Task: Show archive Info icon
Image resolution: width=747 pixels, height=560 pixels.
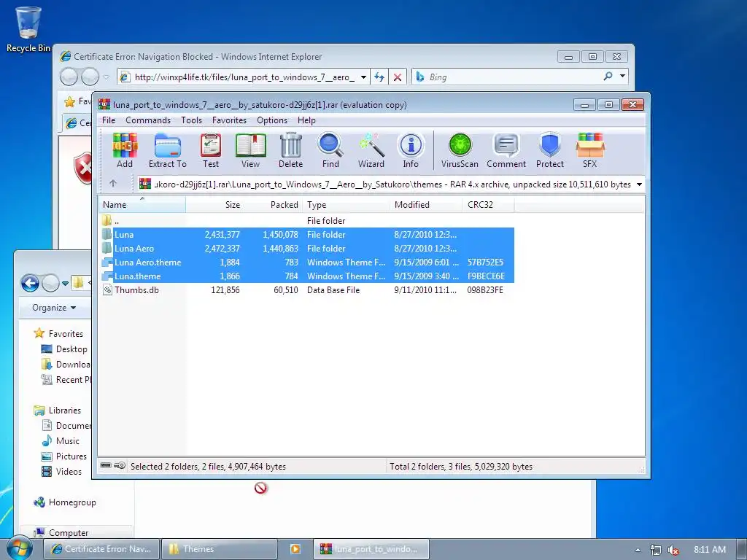Action: click(x=411, y=150)
